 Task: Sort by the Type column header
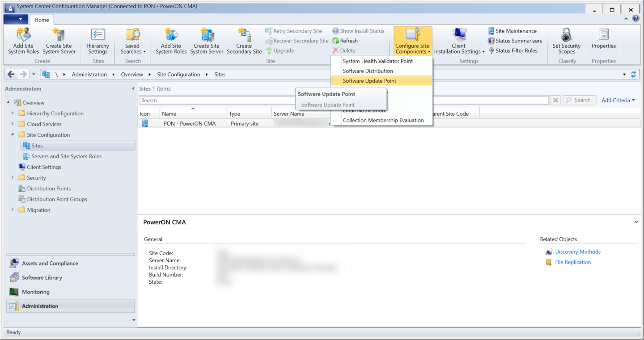(249, 113)
